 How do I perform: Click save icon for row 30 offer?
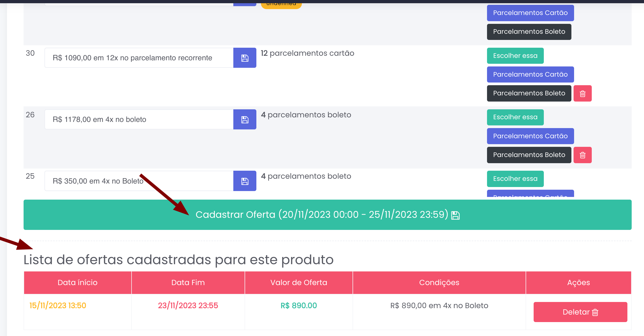245,58
